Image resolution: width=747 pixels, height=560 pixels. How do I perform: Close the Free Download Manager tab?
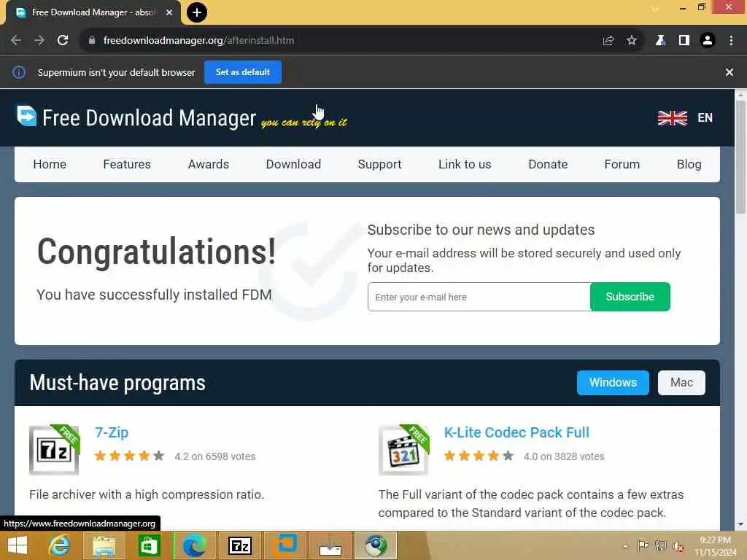169,12
